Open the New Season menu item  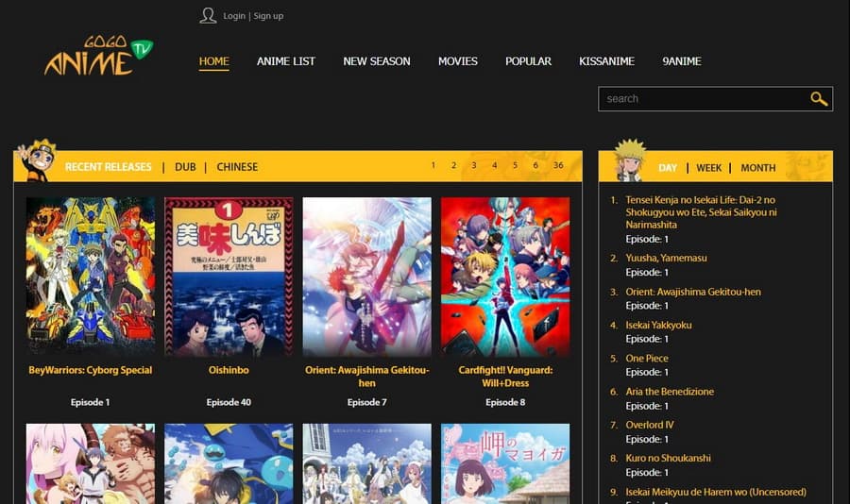376,61
